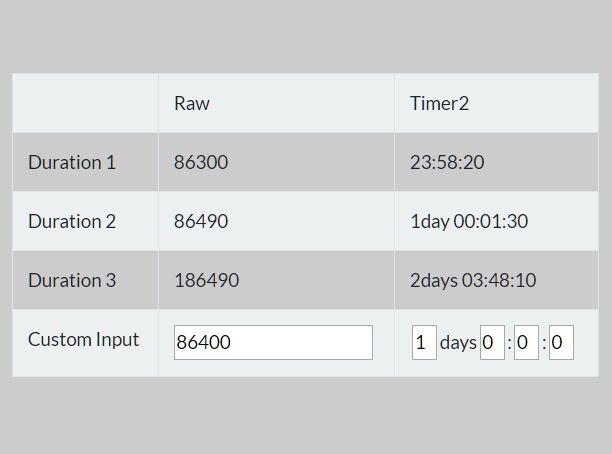
Task: Click the minutes input box in Custom Input
Action: 527,342
